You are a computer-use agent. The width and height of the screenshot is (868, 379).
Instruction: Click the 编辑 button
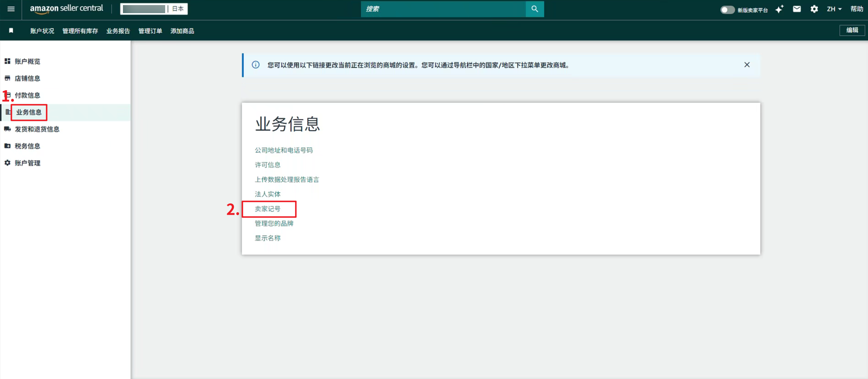[x=852, y=30]
